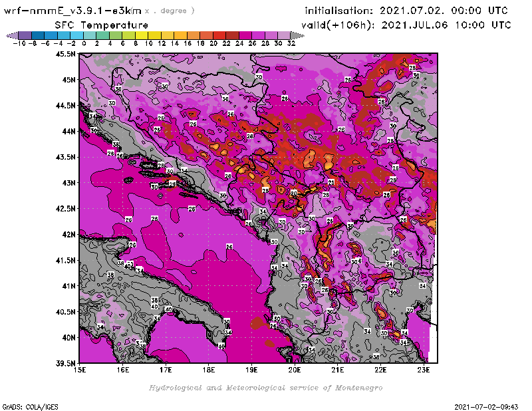This screenshot has width=532, height=411.
Task: Click the legend swatch between 12 and 14
Action: pos(168,35)
